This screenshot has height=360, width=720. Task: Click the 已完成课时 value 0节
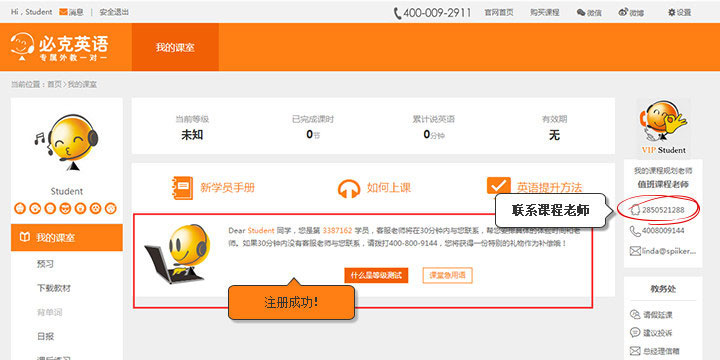tap(313, 135)
